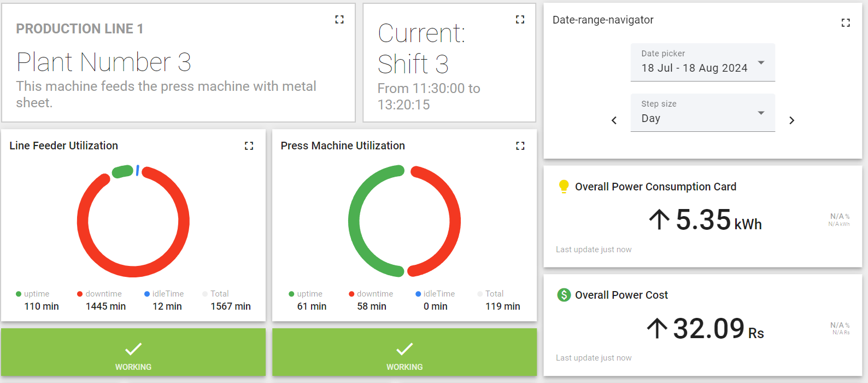
Task: Toggle idleTime legend in Press Machine chart
Action: (x=435, y=294)
